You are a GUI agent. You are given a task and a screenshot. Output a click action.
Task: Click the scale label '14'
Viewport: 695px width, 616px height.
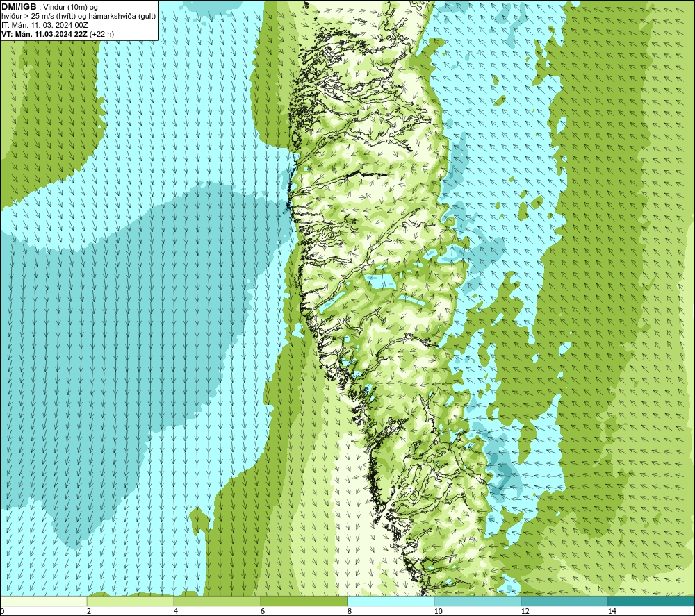(612, 611)
